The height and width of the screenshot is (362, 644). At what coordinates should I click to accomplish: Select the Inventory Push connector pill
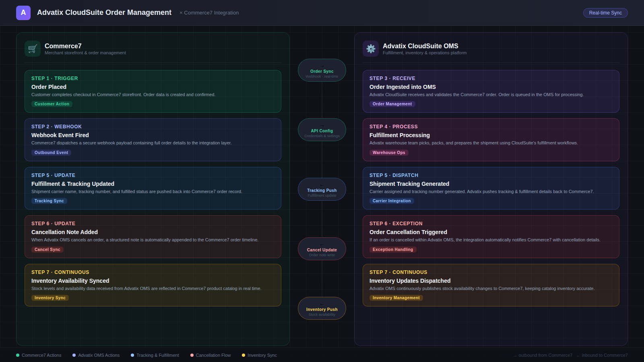click(x=322, y=309)
